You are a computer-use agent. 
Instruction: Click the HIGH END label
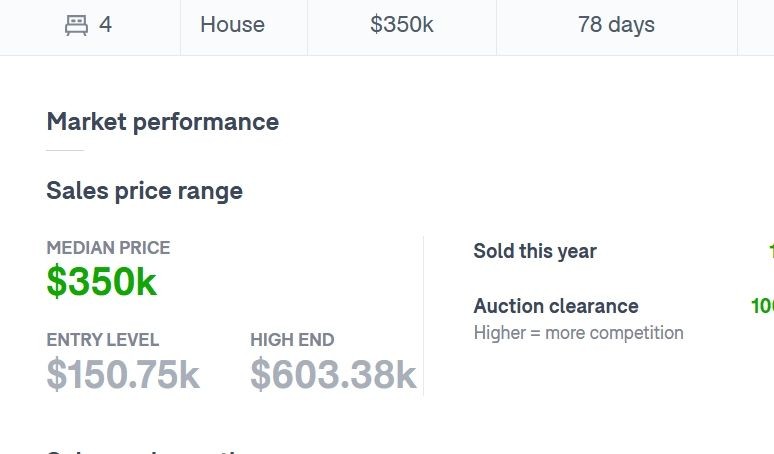click(292, 340)
